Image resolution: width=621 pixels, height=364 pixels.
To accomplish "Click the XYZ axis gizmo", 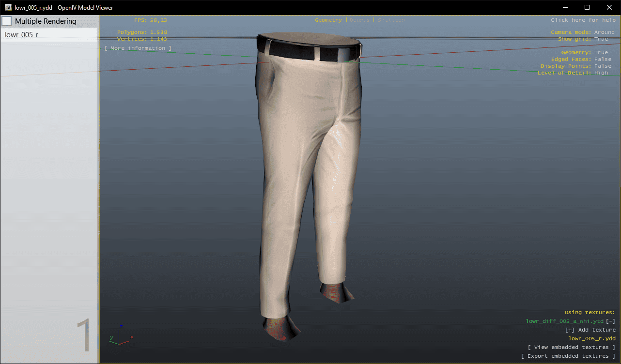I will click(121, 335).
